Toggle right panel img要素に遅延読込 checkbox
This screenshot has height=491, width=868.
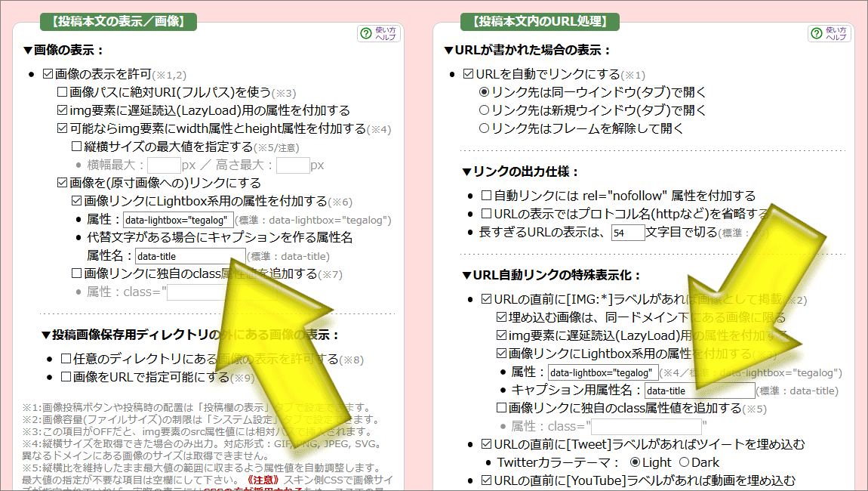pos(501,335)
